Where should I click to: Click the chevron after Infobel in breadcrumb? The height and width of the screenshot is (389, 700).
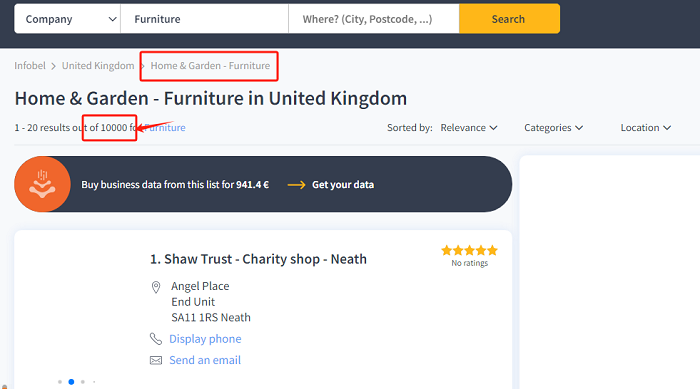tap(54, 66)
